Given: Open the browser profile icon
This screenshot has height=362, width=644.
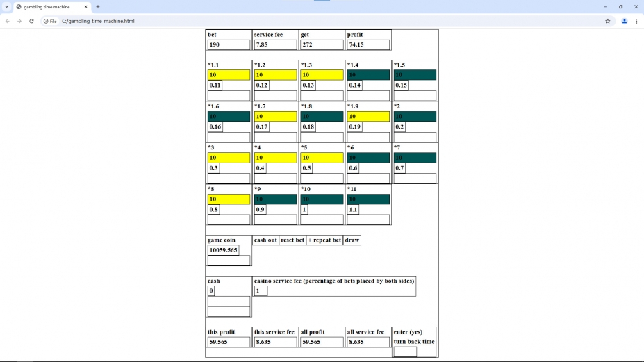Looking at the screenshot, I should pos(624,21).
